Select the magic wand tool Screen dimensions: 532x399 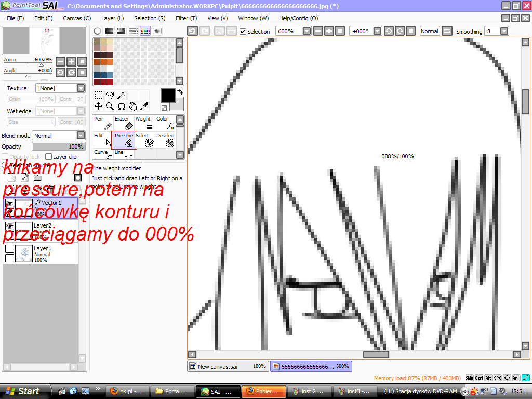point(121,95)
